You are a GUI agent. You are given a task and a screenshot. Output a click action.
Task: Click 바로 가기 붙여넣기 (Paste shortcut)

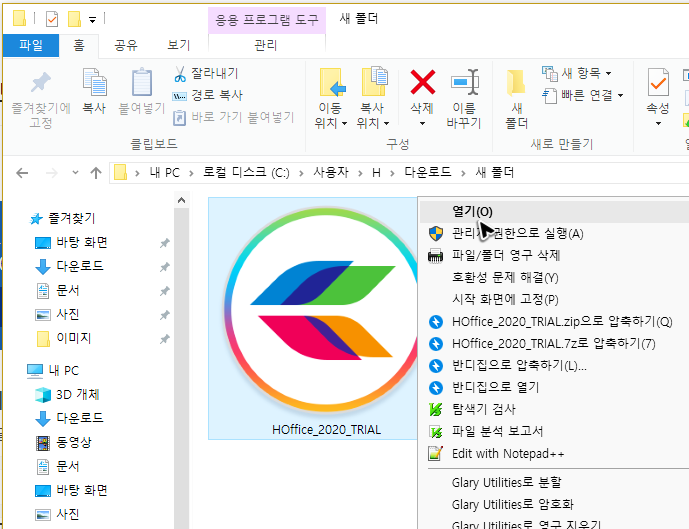[x=233, y=117]
